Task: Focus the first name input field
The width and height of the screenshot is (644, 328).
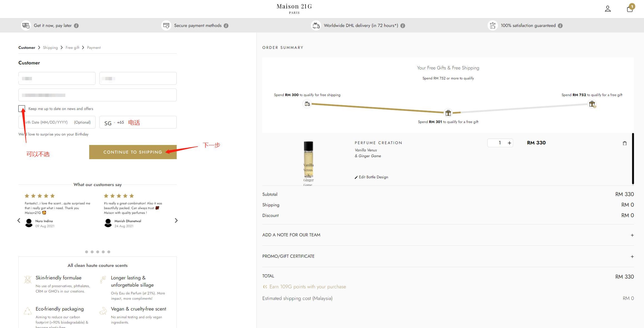Action: [57, 78]
